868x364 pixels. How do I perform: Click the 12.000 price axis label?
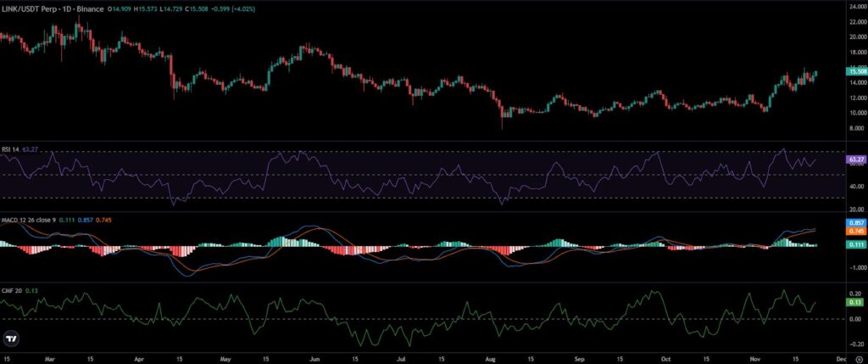(x=858, y=98)
